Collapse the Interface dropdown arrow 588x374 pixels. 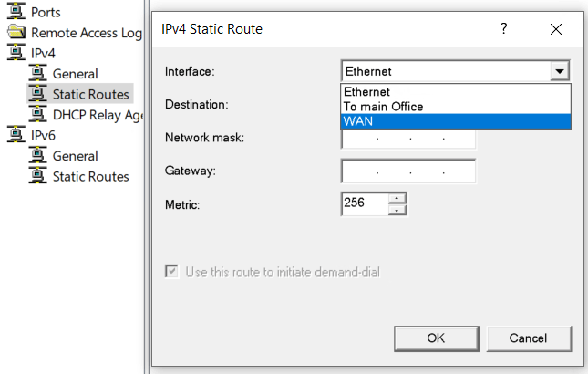(x=560, y=71)
